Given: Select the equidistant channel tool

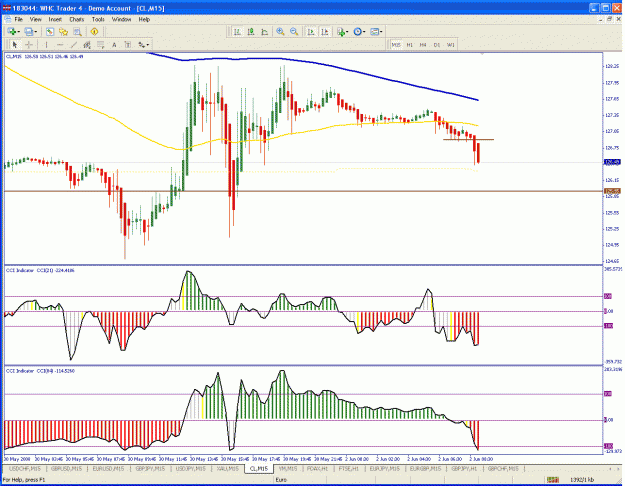Looking at the screenshot, I should (87, 45).
